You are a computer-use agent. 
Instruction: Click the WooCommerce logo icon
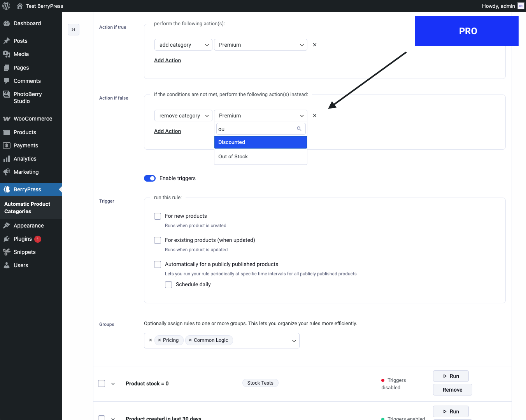[7, 119]
